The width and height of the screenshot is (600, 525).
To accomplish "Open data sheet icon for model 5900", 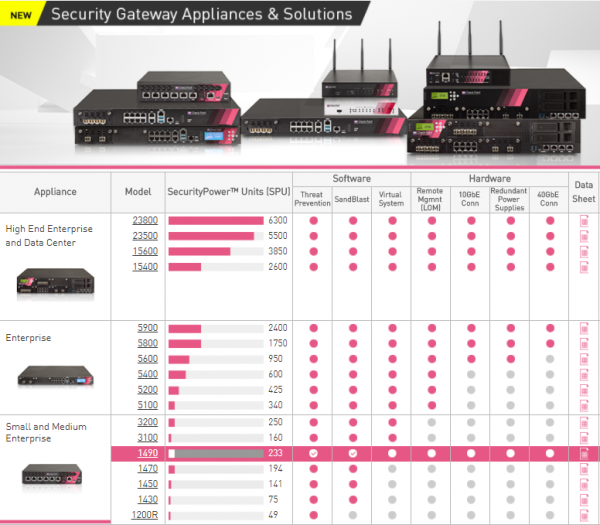I will 584,328.
